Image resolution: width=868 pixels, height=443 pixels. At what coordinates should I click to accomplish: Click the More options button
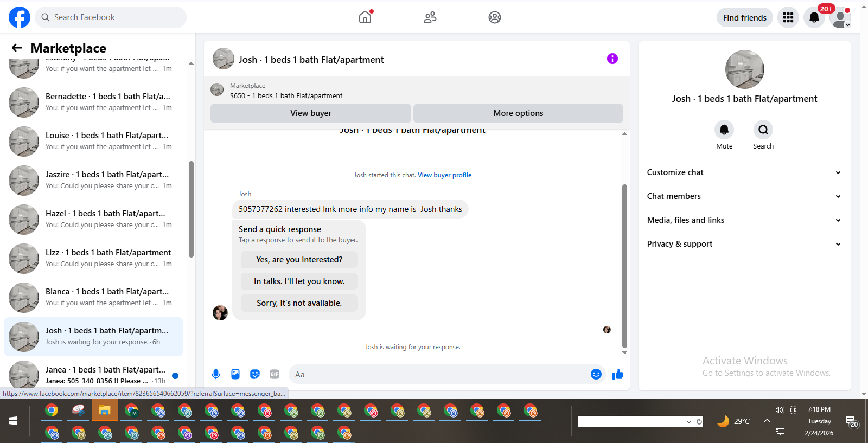click(518, 113)
